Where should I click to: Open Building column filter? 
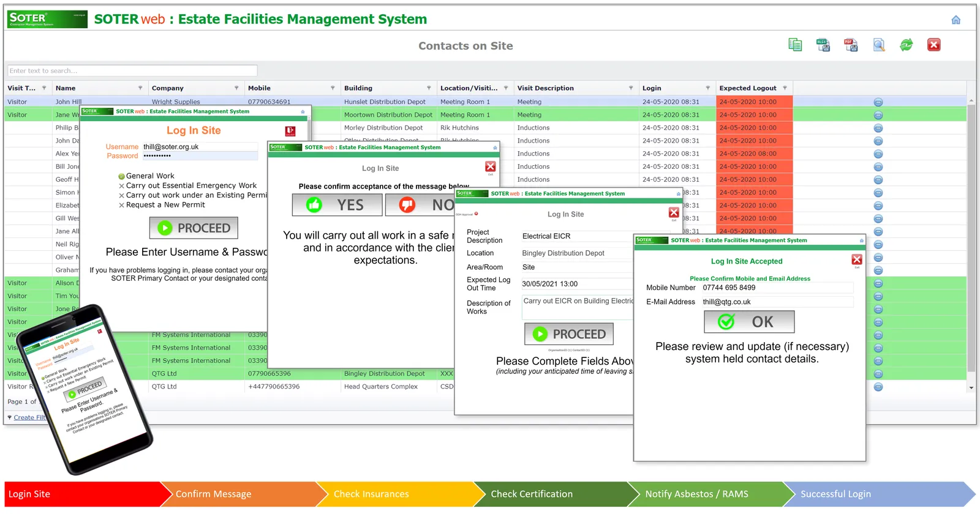click(429, 88)
